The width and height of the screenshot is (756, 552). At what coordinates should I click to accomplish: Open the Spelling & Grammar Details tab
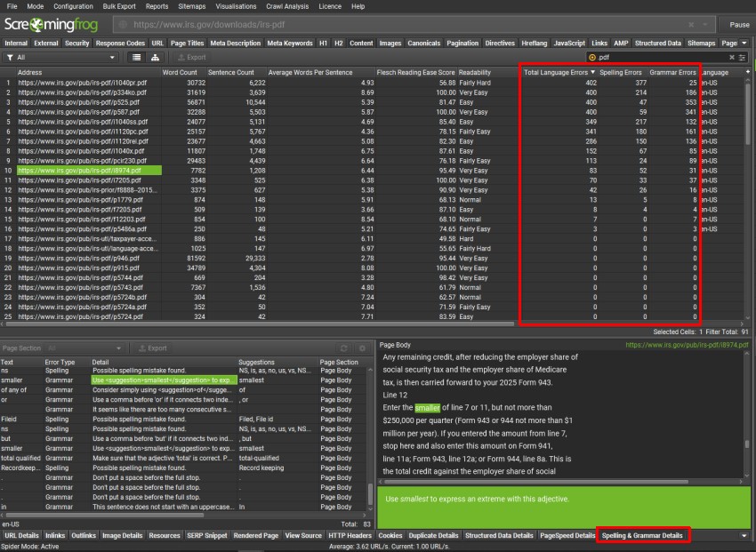[x=642, y=535]
